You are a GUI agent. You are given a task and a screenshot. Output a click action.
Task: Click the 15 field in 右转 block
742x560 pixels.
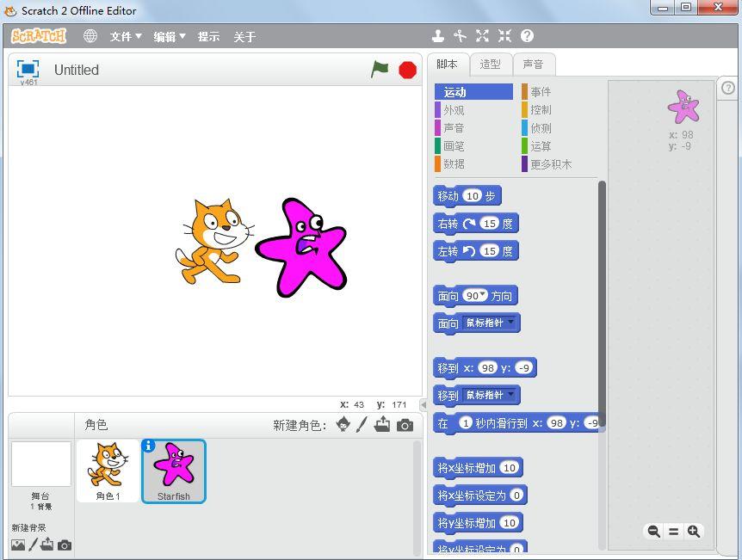click(x=490, y=224)
